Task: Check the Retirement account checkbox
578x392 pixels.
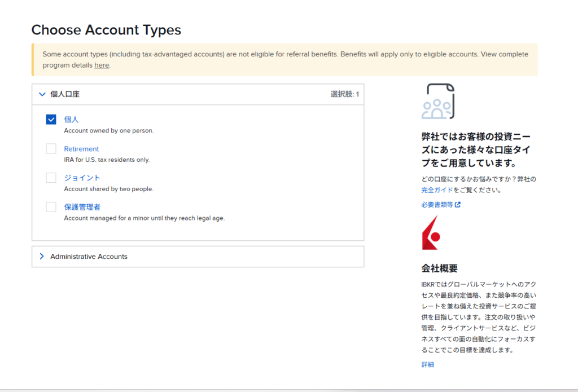Action: point(51,148)
